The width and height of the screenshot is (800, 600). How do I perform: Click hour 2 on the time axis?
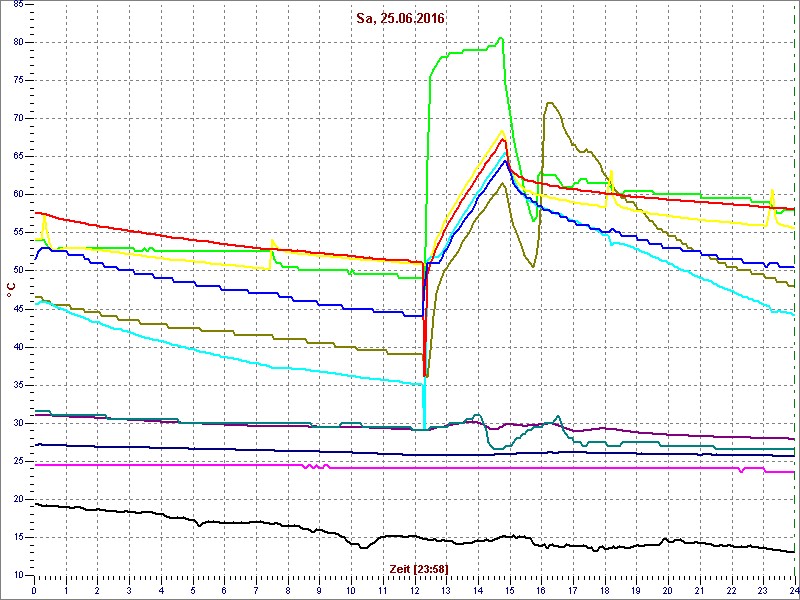[x=97, y=590]
